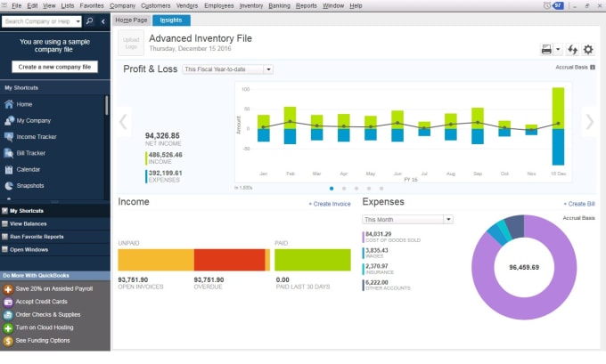Click the print icon

tap(546, 50)
